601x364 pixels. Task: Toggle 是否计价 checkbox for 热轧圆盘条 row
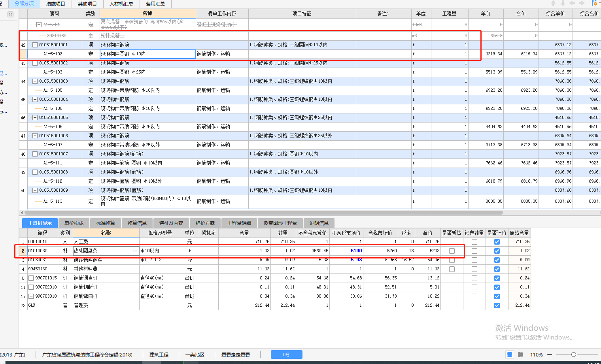497,251
